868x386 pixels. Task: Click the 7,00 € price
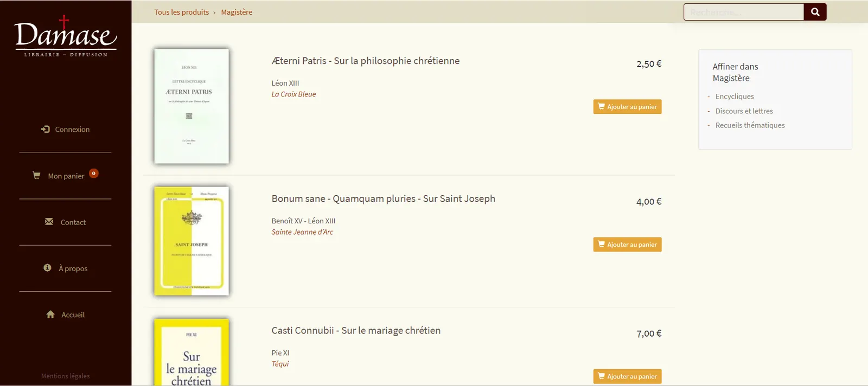pos(649,333)
